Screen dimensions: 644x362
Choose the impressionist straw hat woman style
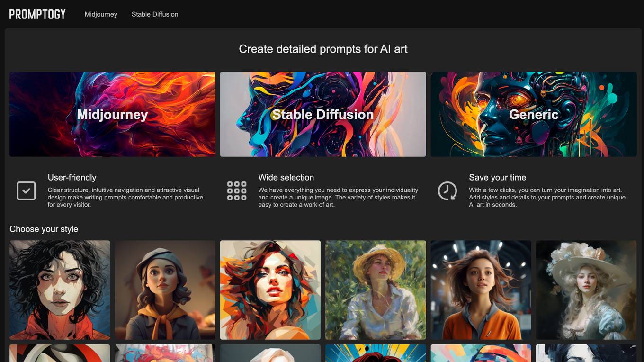[376, 290]
